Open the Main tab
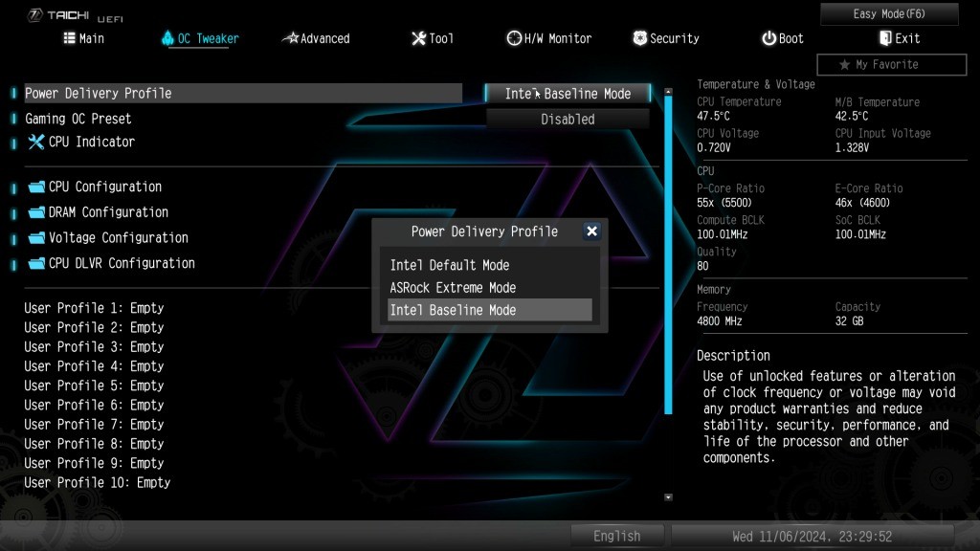980x551 pixels. [84, 38]
